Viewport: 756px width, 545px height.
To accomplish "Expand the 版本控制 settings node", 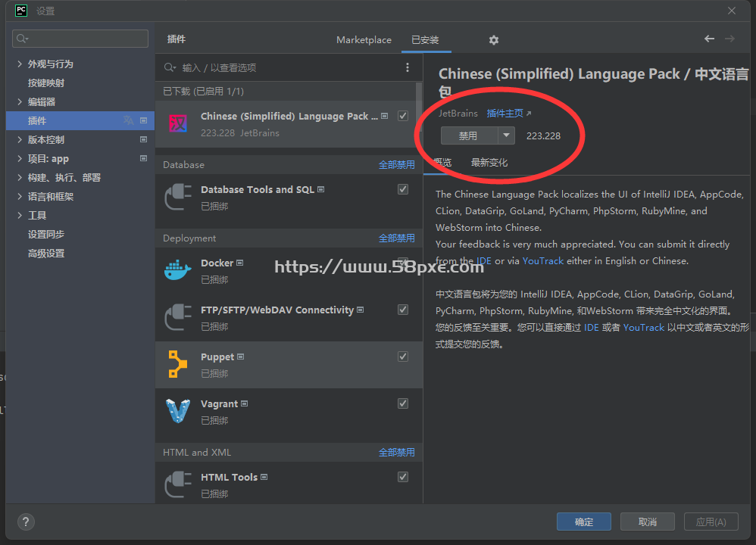I will pos(20,139).
